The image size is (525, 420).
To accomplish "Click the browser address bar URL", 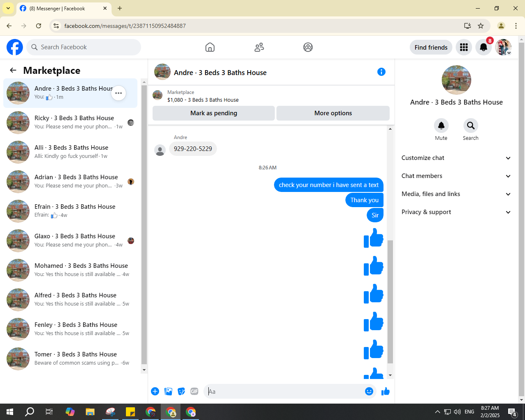I will tap(125, 26).
